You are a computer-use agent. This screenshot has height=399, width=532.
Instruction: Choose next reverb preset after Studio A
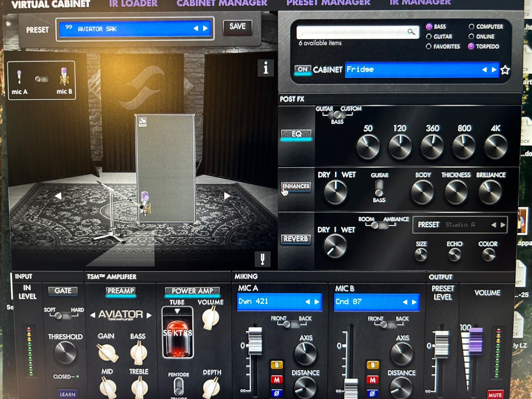coord(503,225)
